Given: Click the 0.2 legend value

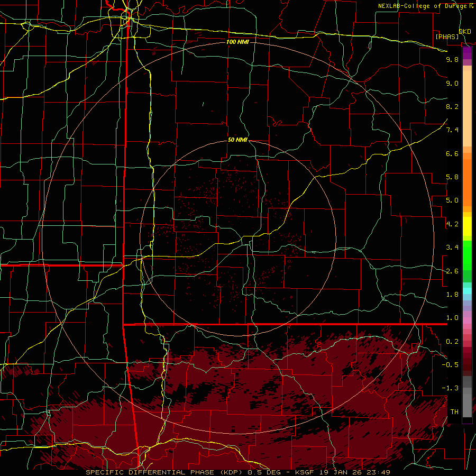Looking at the screenshot, I should tap(452, 342).
